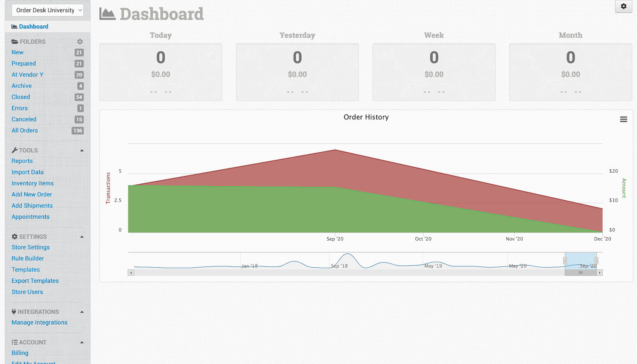Click the Dashboard chart icon in sidebar
The height and width of the screenshot is (364, 637).
point(14,27)
